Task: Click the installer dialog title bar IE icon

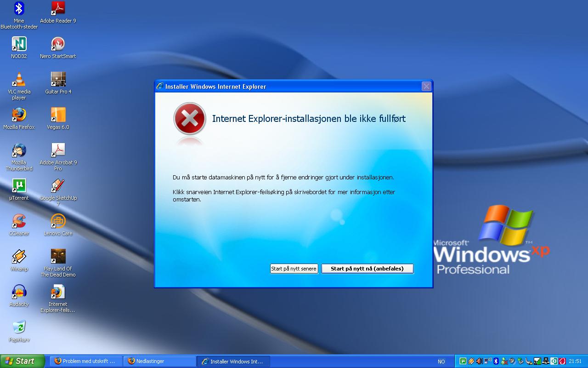Action: [x=160, y=86]
